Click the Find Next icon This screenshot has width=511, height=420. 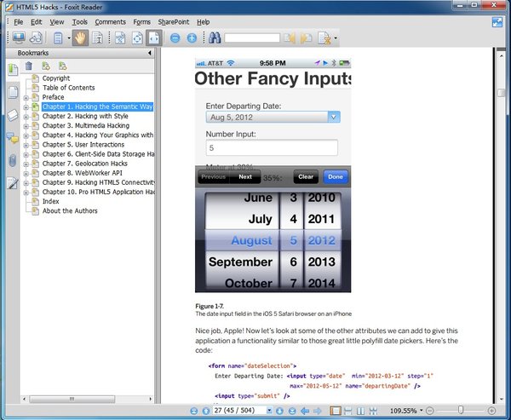pyautogui.click(x=306, y=38)
